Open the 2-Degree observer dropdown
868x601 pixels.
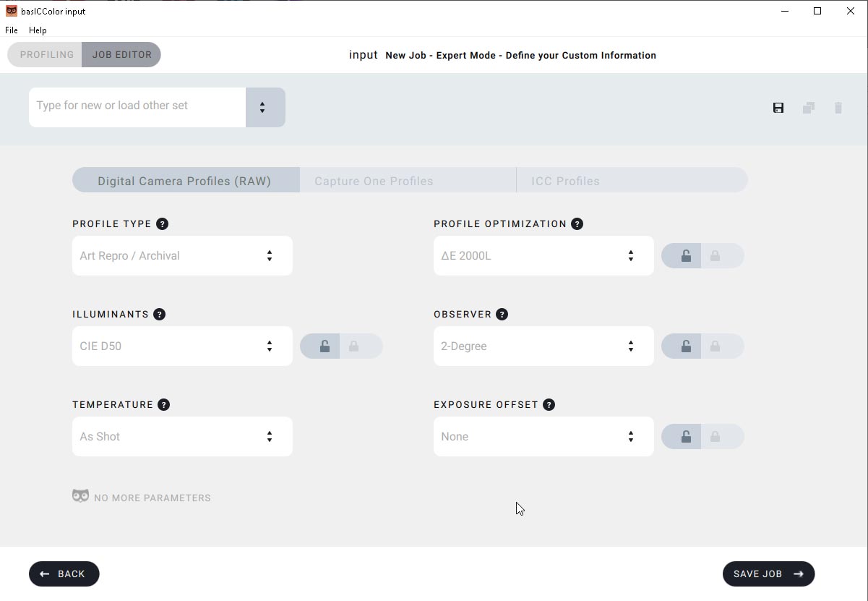pyautogui.click(x=543, y=346)
